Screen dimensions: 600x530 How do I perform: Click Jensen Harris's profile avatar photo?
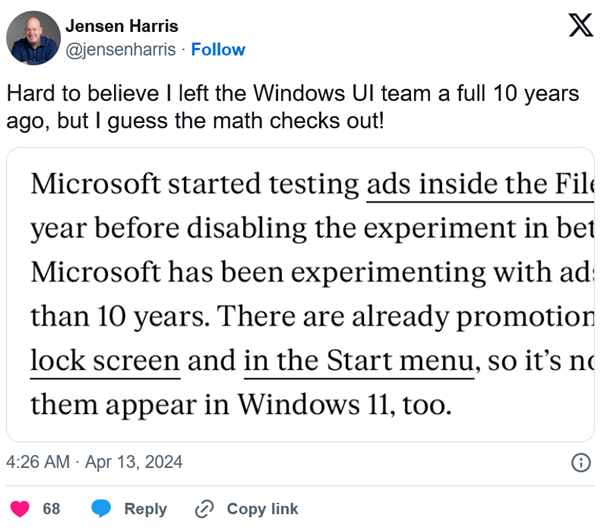coord(32,39)
